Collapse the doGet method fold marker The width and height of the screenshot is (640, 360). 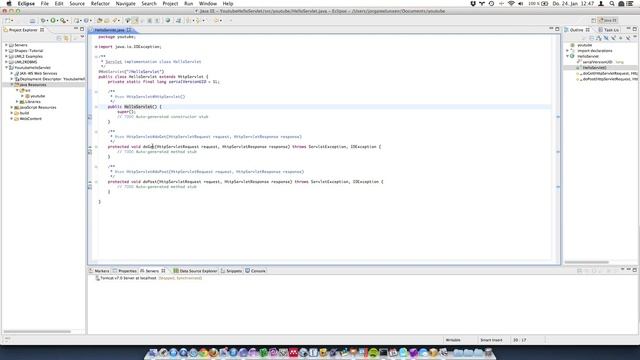coord(96,147)
